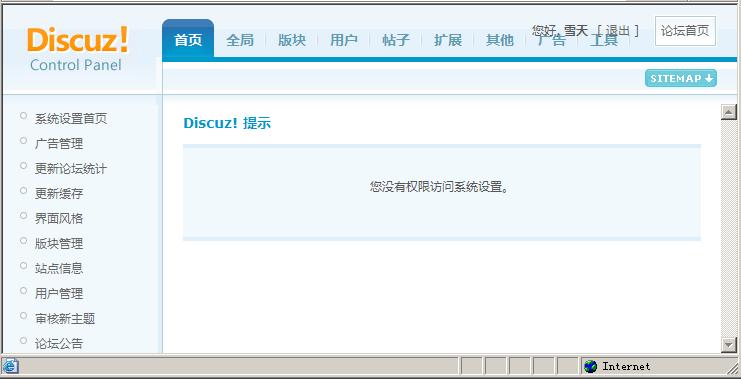Image resolution: width=741 pixels, height=379 pixels.
Task: Click the Internet zone label in status bar
Action: 626,366
